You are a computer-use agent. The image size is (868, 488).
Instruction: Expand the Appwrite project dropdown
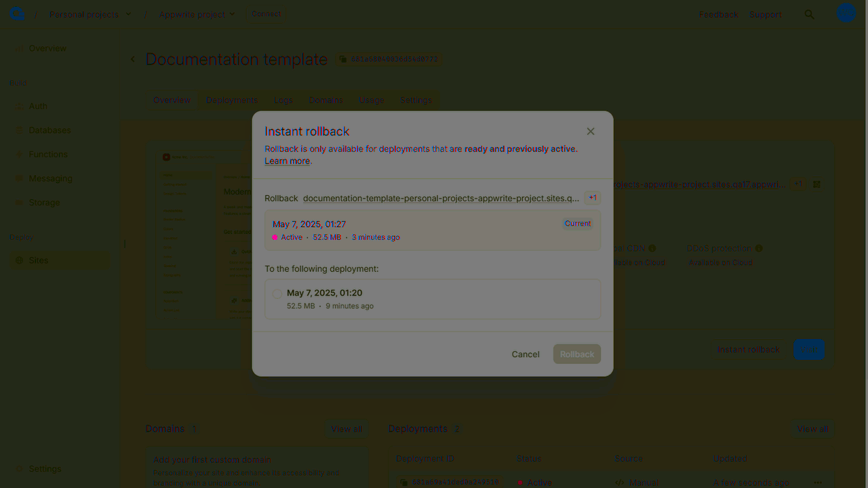coord(233,14)
